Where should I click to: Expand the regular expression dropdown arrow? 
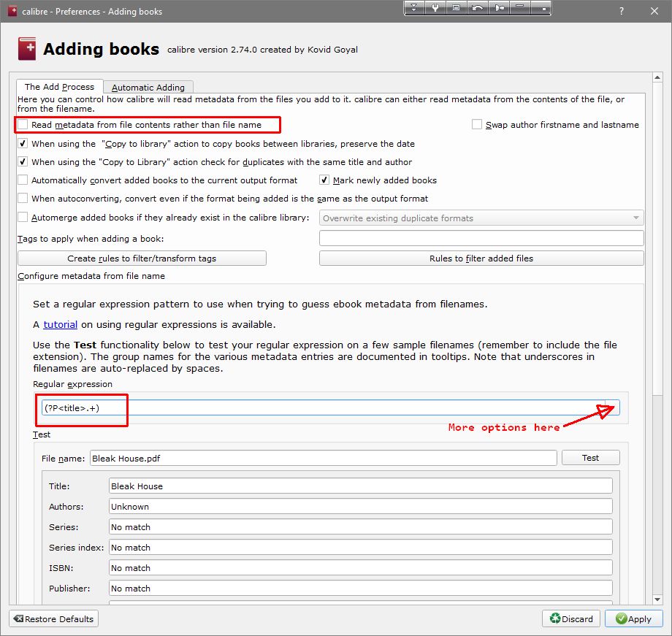(x=612, y=408)
